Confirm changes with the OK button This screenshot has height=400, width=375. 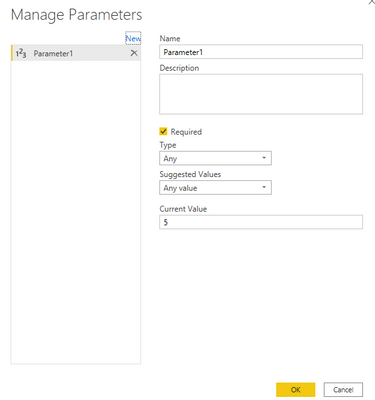pyautogui.click(x=296, y=390)
